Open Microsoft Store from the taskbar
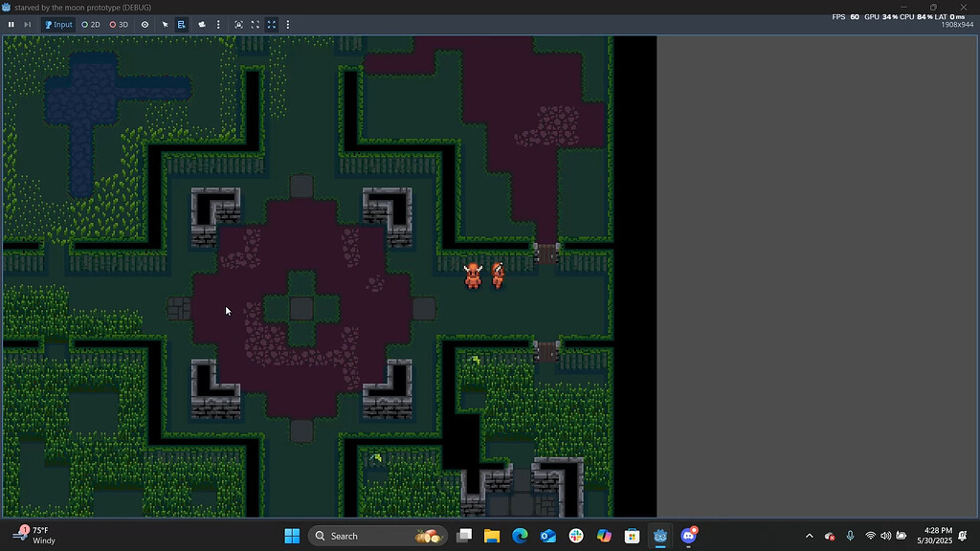This screenshot has height=551, width=980. (x=633, y=536)
